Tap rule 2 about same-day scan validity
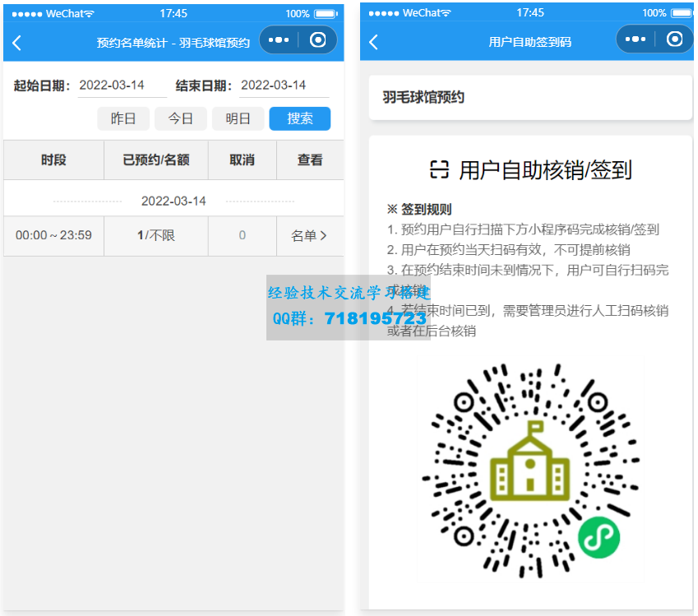The height and width of the screenshot is (616, 698). point(509,250)
